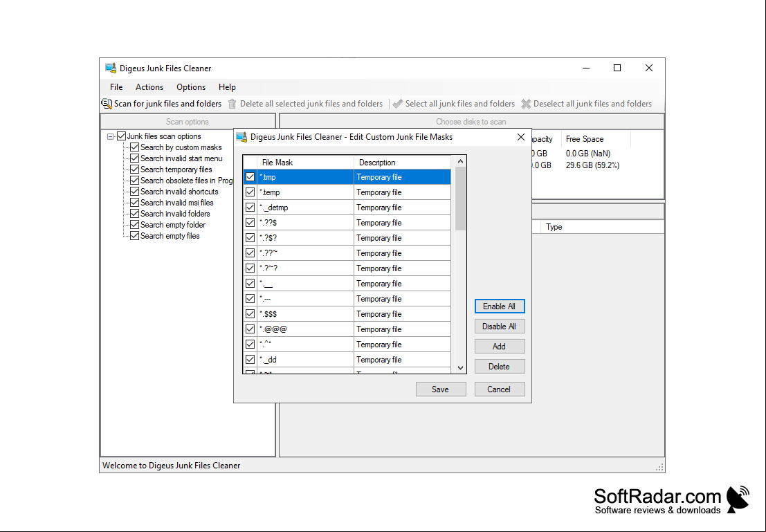This screenshot has width=766, height=532.
Task: Click the Description column header
Action: (402, 162)
